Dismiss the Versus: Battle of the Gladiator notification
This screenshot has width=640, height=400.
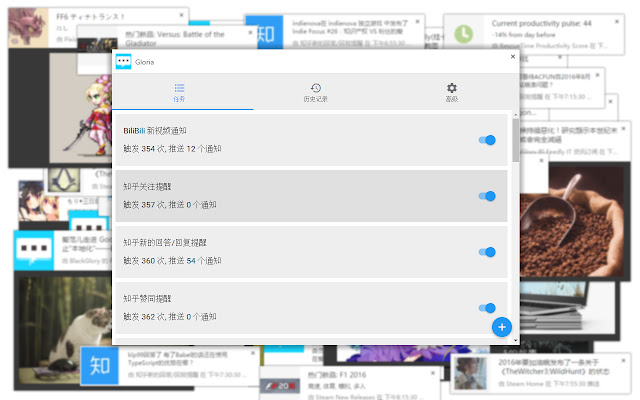[x=250, y=32]
